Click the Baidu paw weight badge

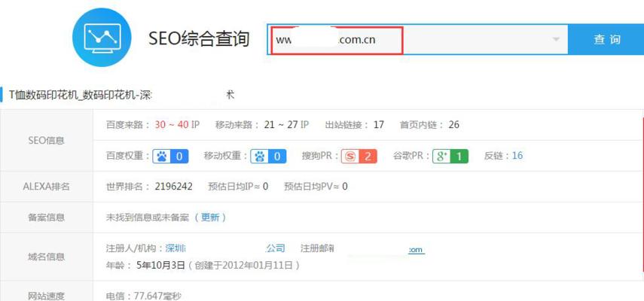(x=170, y=156)
